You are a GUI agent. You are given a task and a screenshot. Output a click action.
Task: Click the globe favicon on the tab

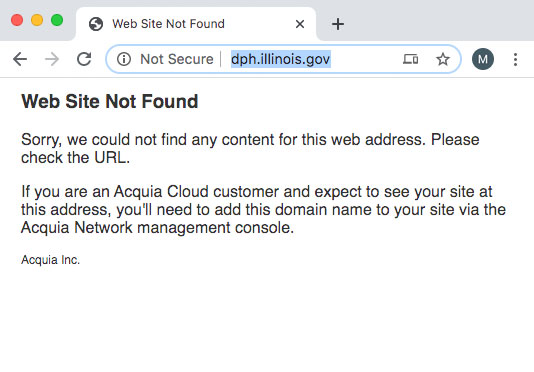point(96,24)
